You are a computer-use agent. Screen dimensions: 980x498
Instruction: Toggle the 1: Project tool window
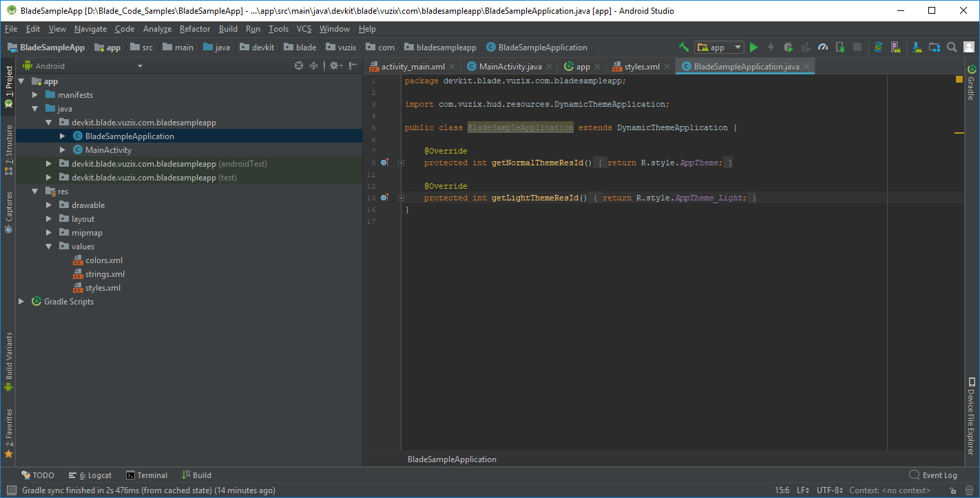tap(8, 87)
